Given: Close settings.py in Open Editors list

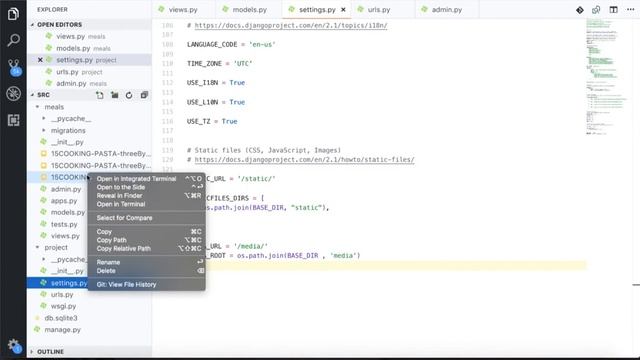Looking at the screenshot, I should point(40,60).
